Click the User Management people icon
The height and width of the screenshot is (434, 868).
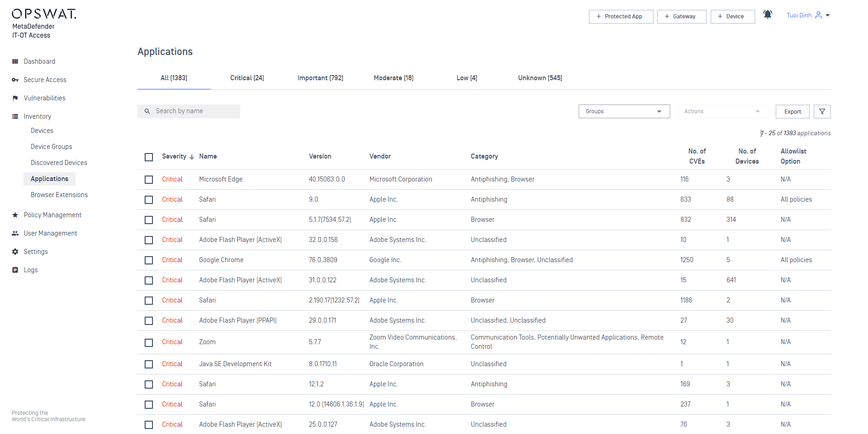15,233
